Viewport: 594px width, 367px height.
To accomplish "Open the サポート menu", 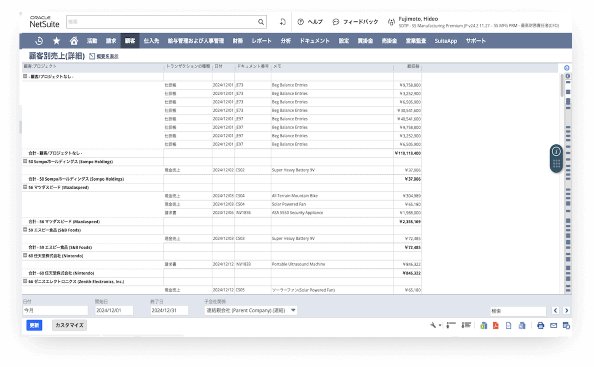I will coord(476,41).
